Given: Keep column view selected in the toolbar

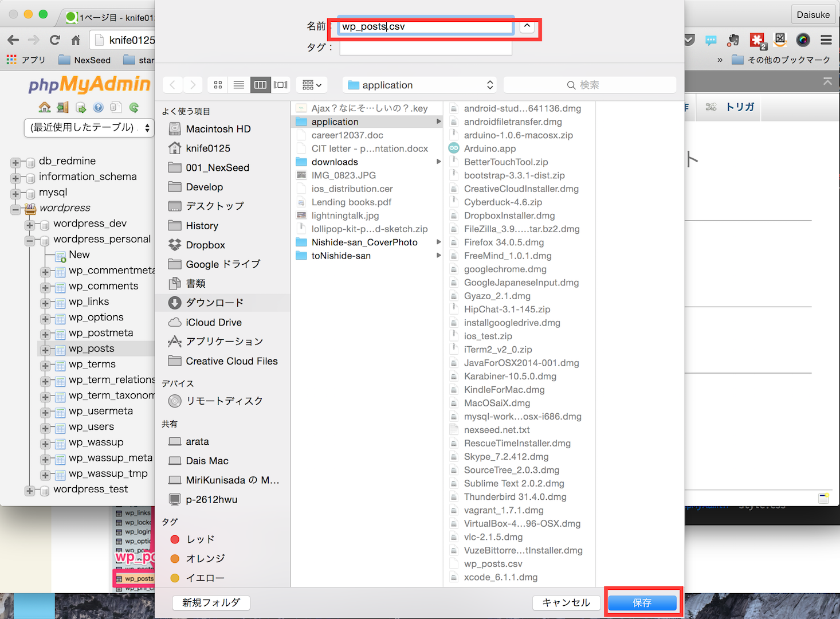Looking at the screenshot, I should point(260,84).
